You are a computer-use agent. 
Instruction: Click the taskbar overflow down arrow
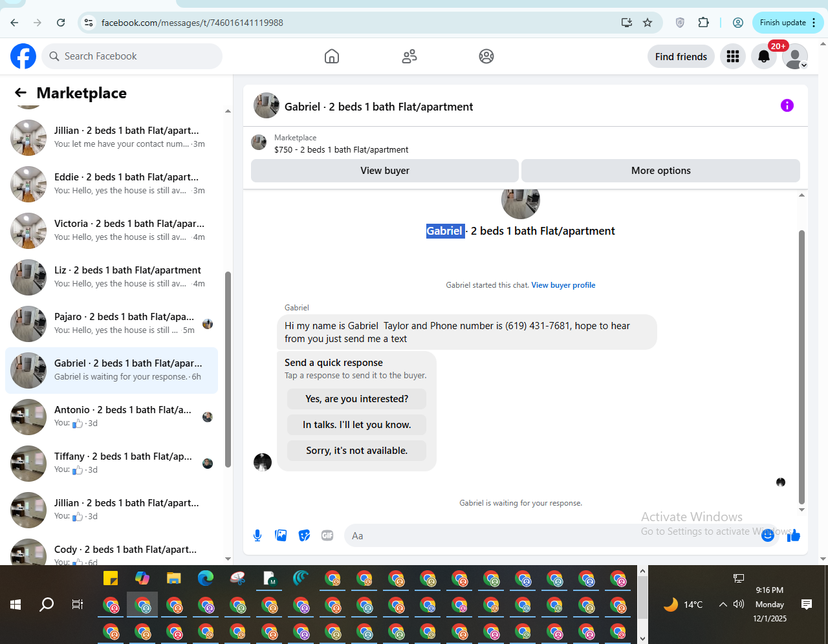click(642, 639)
